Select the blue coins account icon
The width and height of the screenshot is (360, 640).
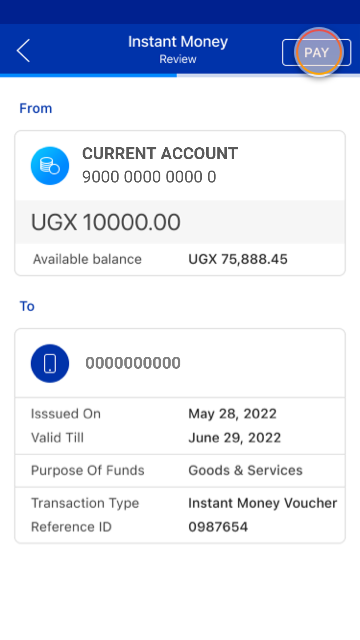click(x=50, y=166)
